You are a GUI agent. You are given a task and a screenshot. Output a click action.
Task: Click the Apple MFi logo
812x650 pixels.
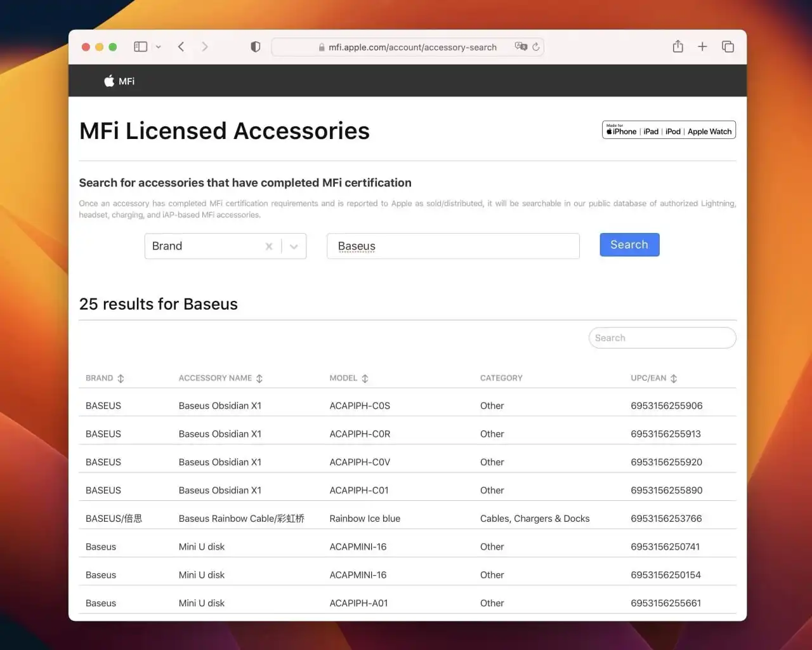(x=119, y=81)
